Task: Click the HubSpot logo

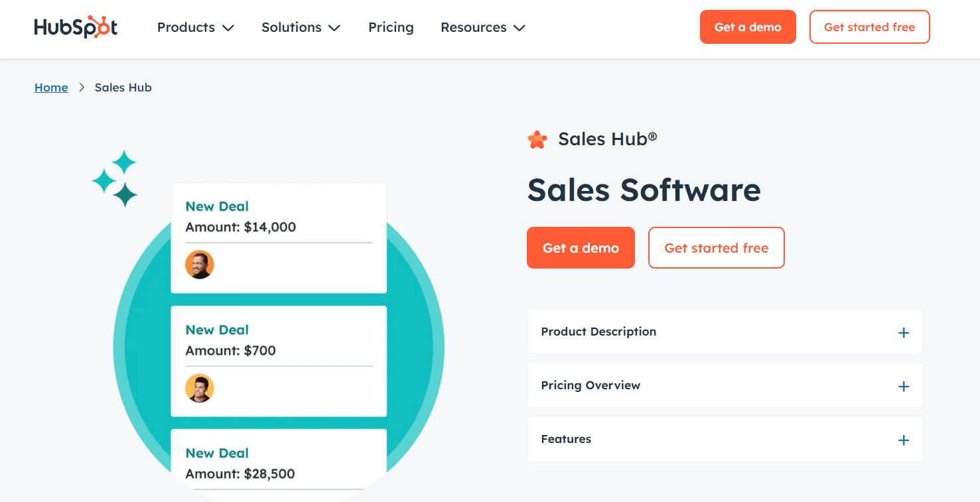Action: (x=76, y=27)
